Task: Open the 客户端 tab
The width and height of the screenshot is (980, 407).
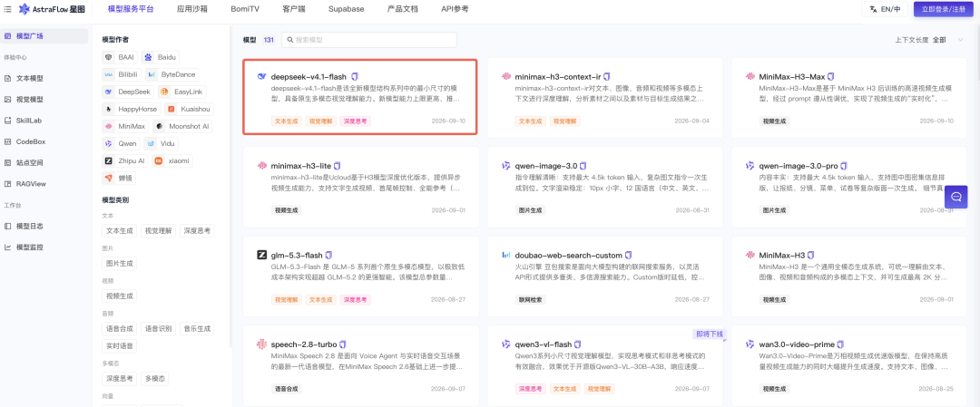Action: (x=294, y=9)
